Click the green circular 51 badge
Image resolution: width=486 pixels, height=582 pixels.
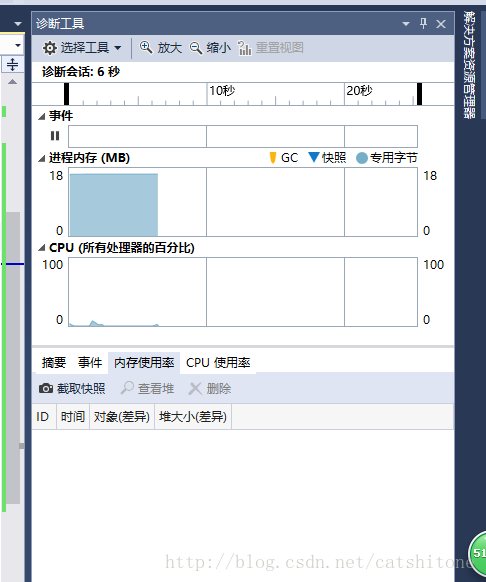point(478,553)
